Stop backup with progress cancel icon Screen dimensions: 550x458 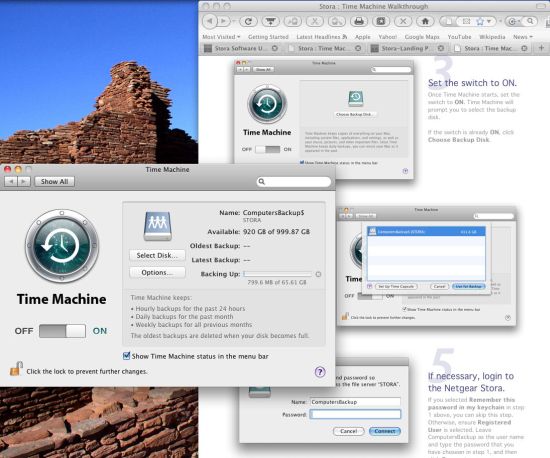tap(318, 274)
